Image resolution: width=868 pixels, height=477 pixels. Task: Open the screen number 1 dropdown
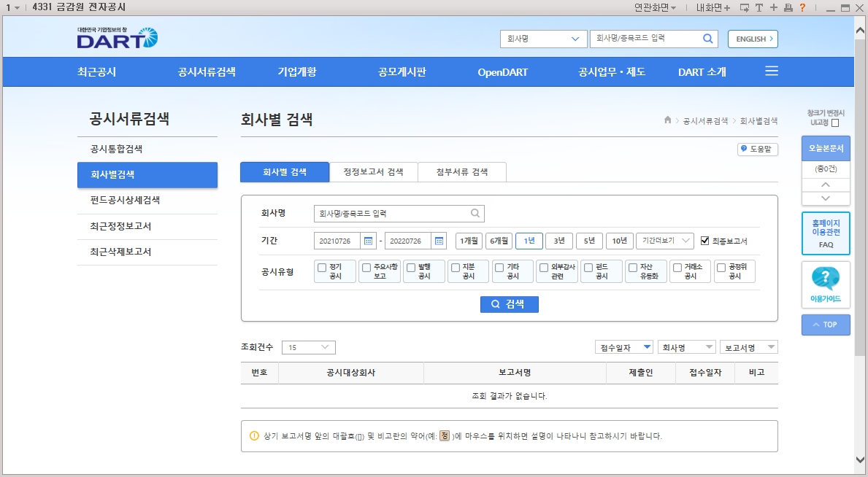[12, 8]
